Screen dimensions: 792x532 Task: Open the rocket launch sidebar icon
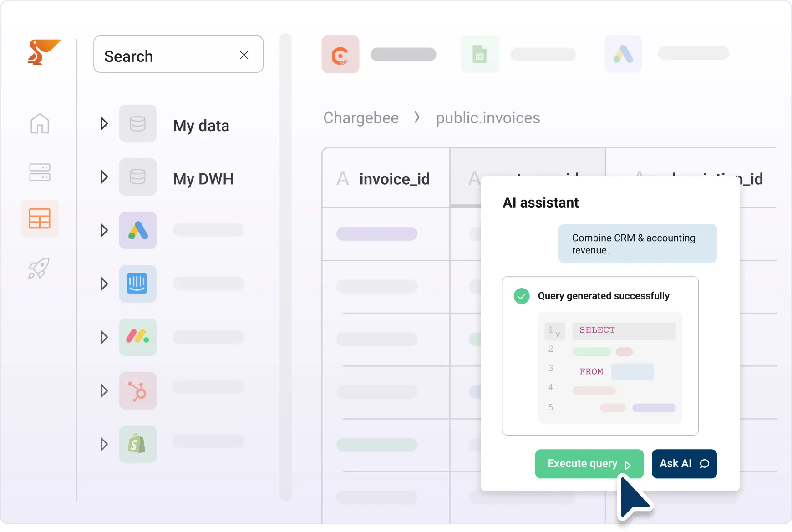(x=40, y=268)
